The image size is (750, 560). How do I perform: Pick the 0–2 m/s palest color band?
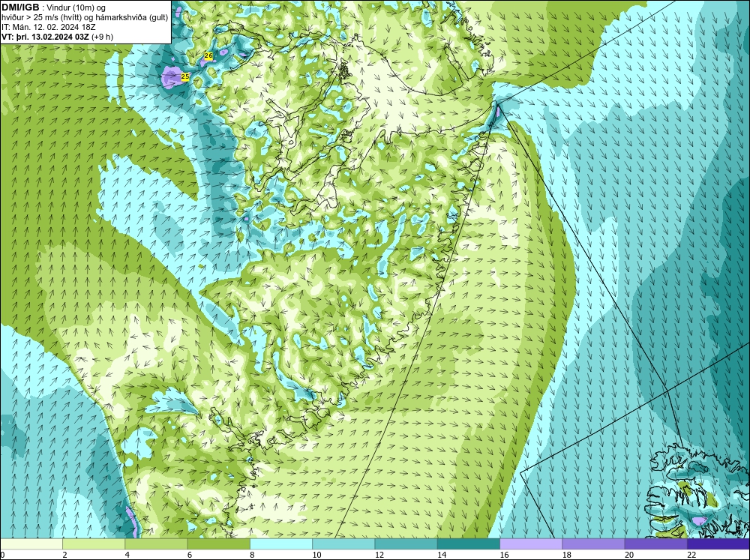click(31, 544)
